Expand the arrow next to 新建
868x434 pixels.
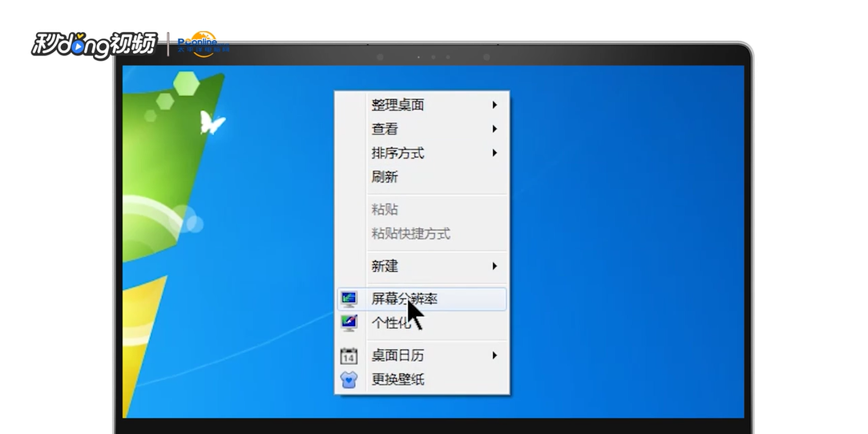click(495, 266)
